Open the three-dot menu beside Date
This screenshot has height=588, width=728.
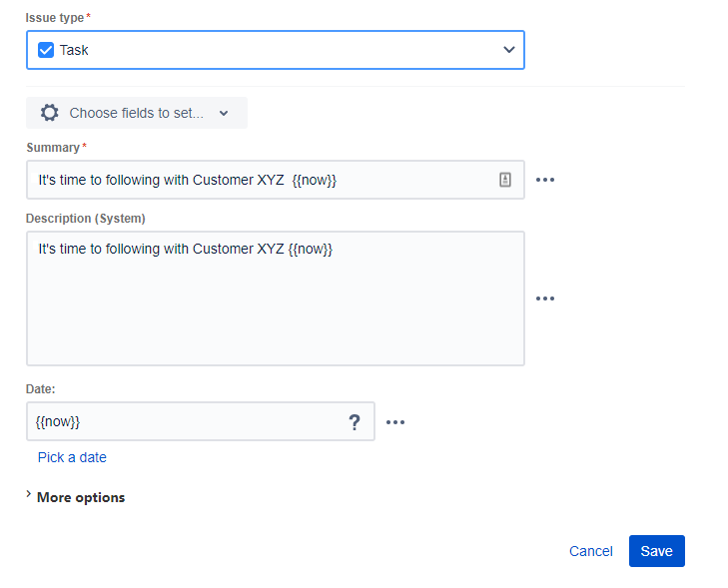(x=395, y=422)
